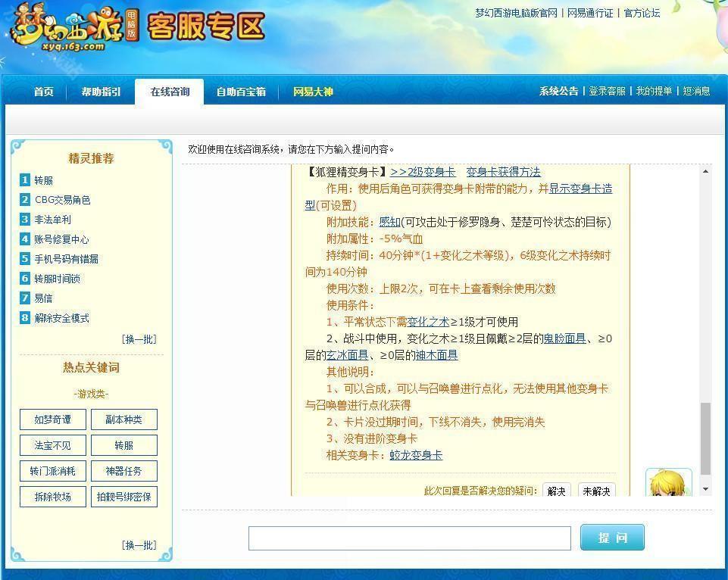Open 变身卡获得方法 link

[503, 172]
